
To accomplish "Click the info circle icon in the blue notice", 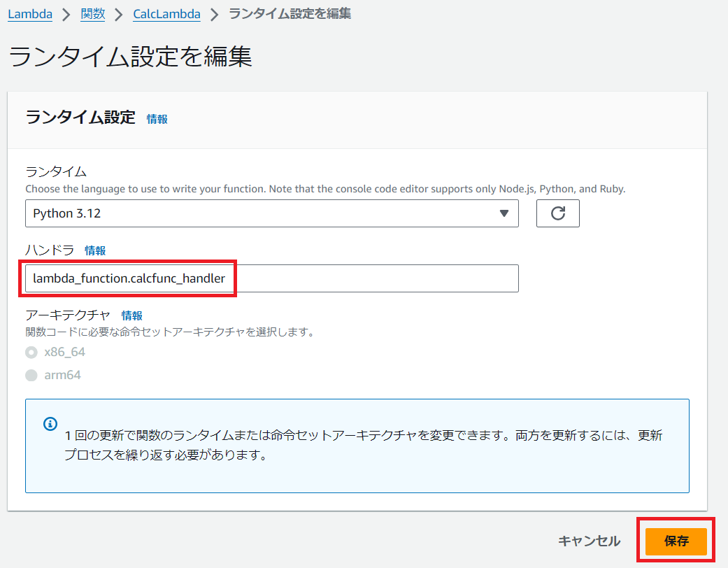I will 50,424.
